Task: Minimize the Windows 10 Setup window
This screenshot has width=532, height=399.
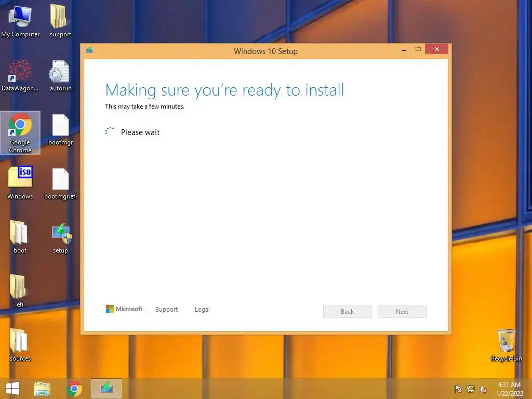Action: (404, 49)
